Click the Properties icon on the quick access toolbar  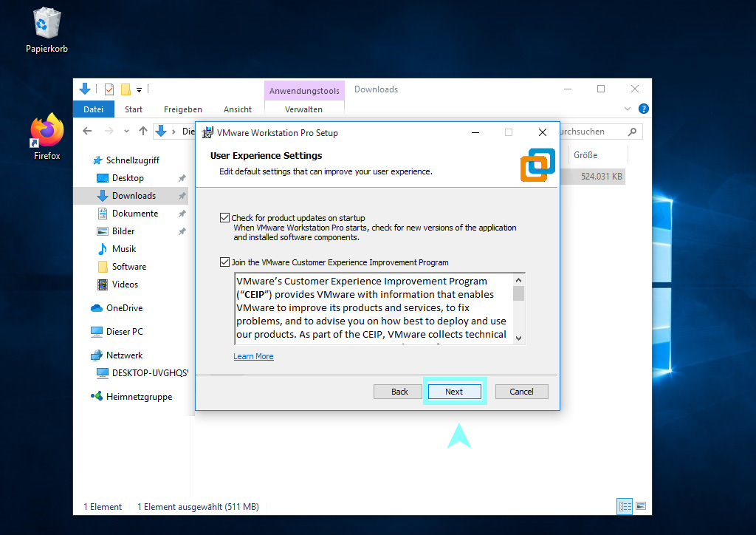109,89
